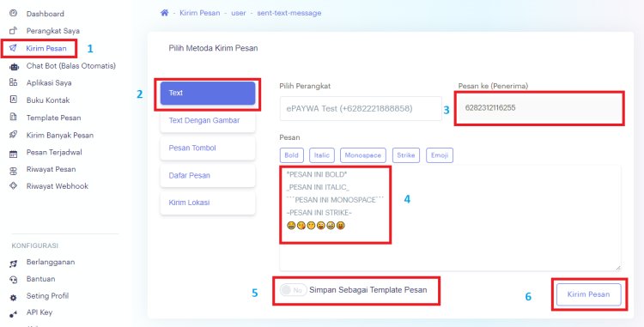The image size is (644, 327).
Task: Apply Monospace formatting button
Action: pos(363,155)
